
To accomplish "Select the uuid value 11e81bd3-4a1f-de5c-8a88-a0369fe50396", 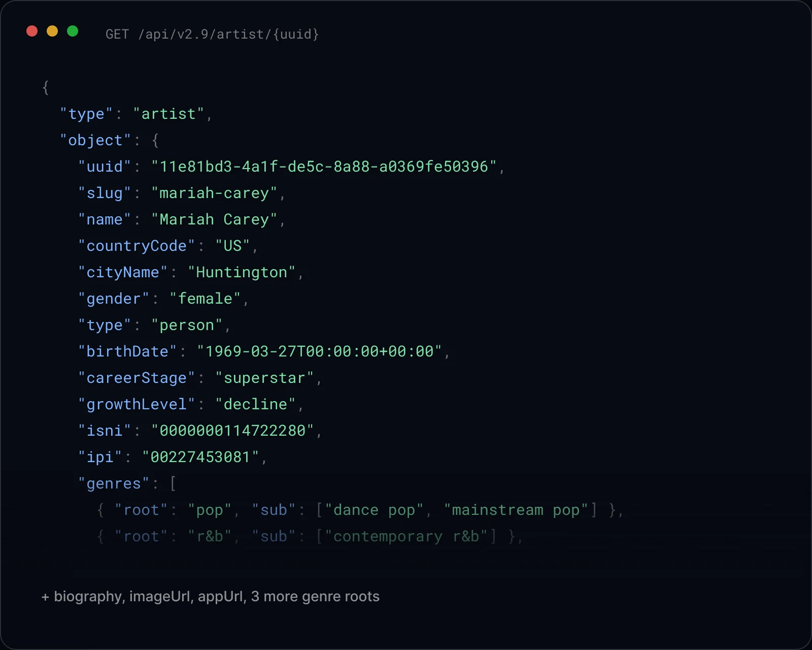I will tap(324, 167).
